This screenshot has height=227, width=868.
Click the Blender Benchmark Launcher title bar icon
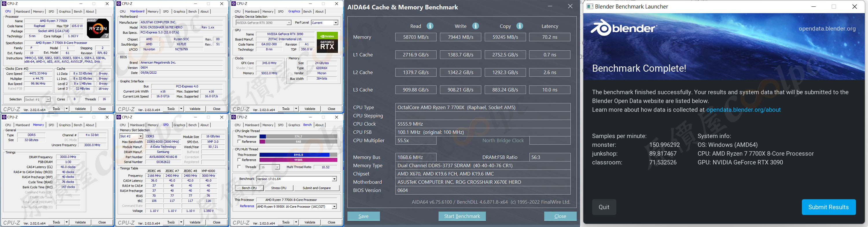(590, 6)
